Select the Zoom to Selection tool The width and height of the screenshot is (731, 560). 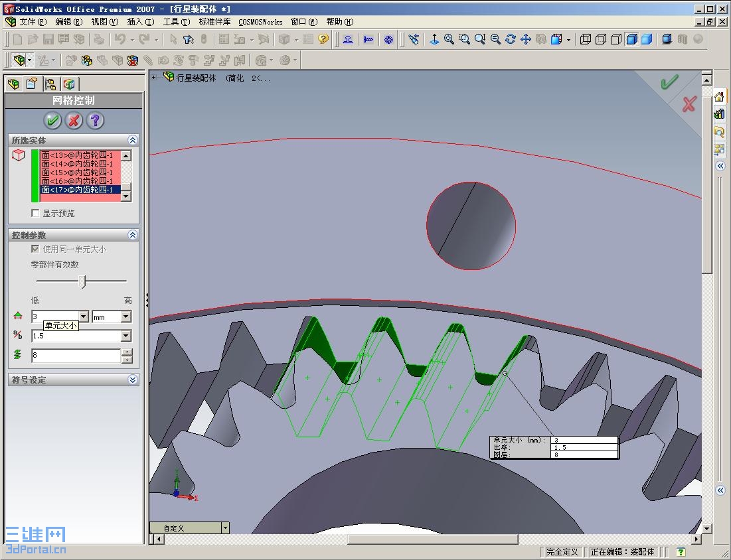click(495, 39)
